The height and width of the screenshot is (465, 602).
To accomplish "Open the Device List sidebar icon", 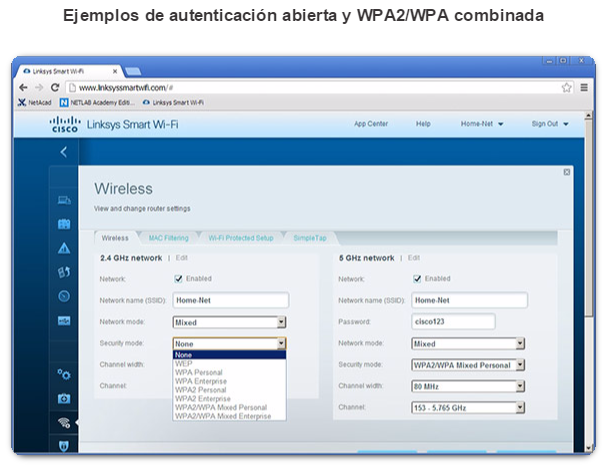I will tap(64, 200).
